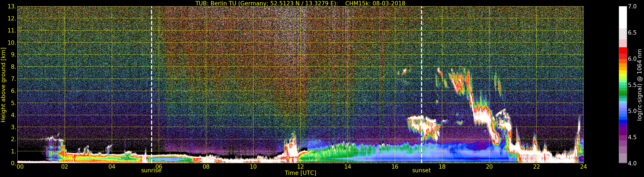Select time axis tick '04'

pyautogui.click(x=112, y=167)
